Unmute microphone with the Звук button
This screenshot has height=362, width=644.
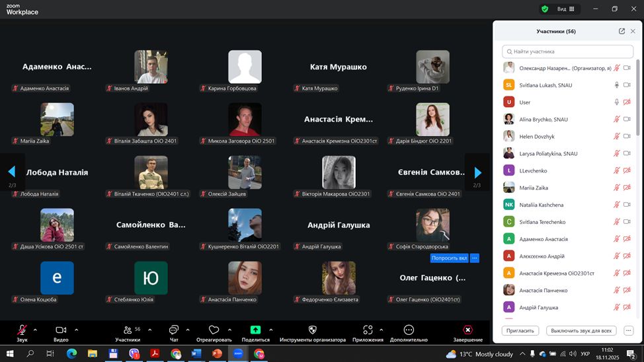click(x=22, y=330)
